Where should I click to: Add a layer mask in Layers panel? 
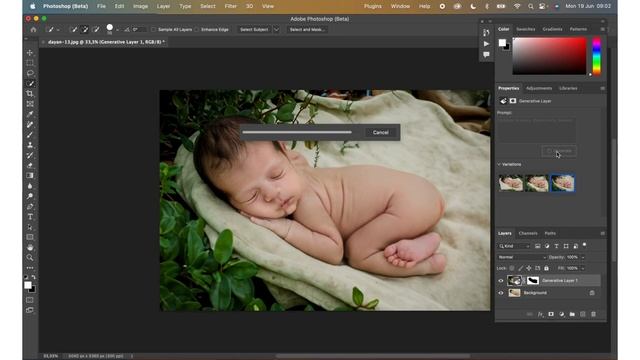click(x=551, y=314)
